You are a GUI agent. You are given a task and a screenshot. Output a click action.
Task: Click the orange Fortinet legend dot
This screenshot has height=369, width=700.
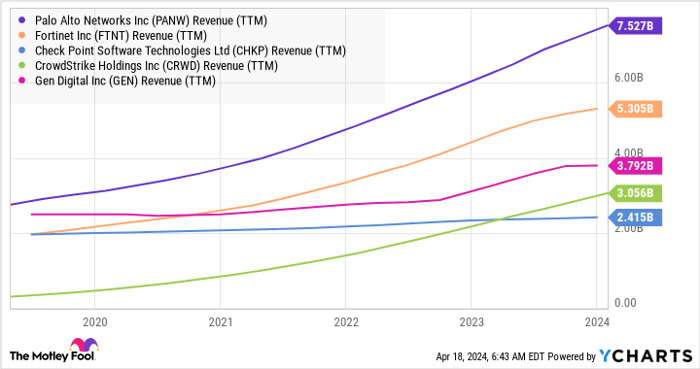pyautogui.click(x=22, y=36)
